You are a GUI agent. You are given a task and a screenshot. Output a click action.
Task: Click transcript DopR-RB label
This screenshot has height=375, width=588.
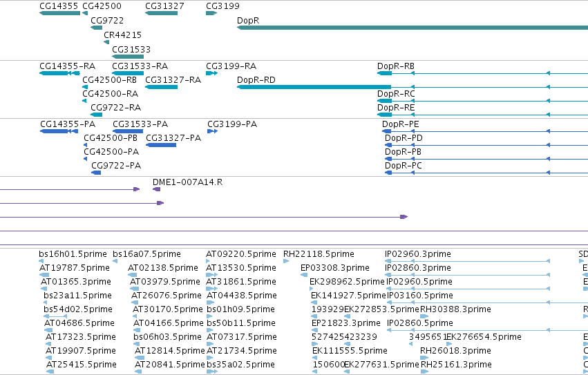(x=396, y=66)
